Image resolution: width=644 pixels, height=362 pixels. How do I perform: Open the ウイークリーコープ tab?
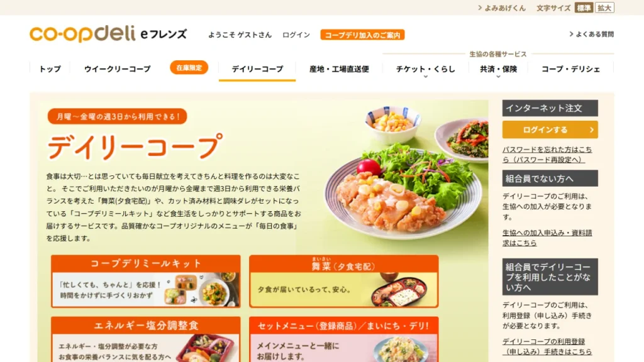(118, 69)
